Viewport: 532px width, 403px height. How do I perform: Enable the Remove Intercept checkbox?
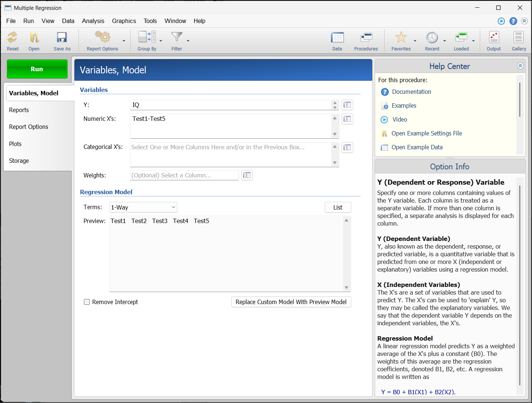(87, 302)
